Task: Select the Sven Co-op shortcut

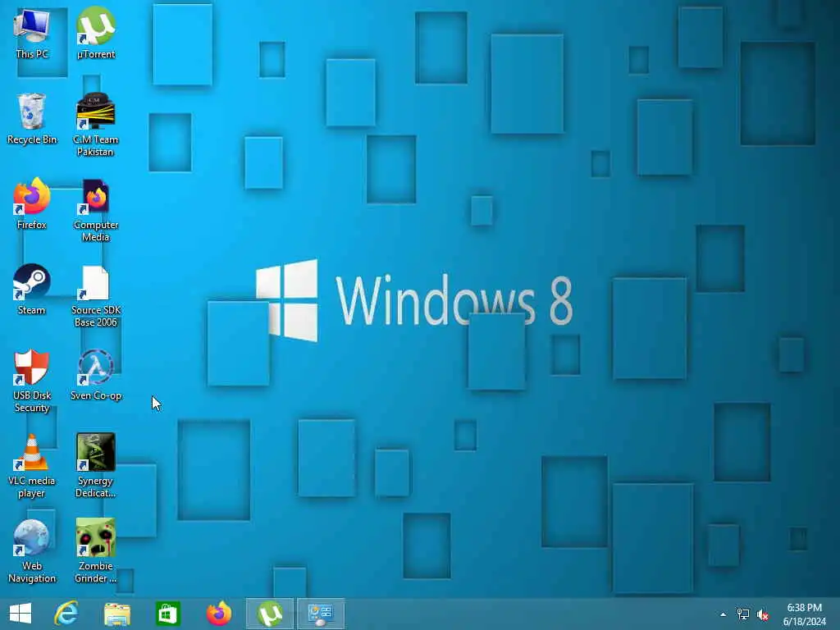Action: [96, 374]
